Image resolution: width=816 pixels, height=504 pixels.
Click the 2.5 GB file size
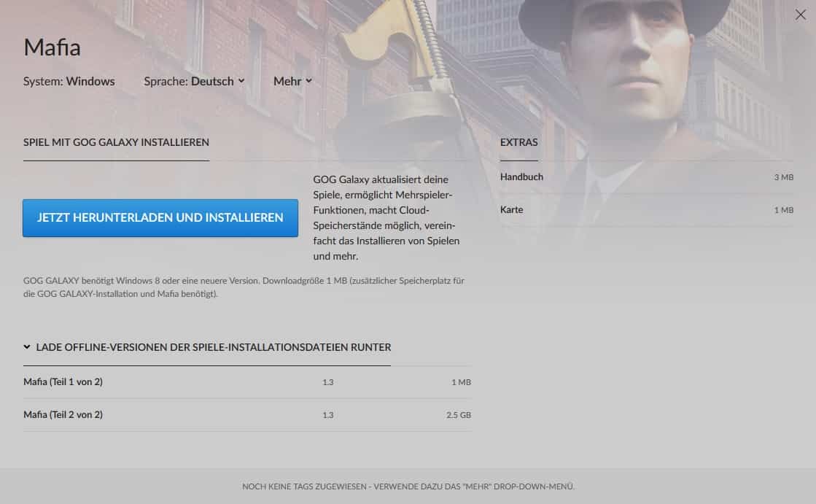pyautogui.click(x=459, y=415)
